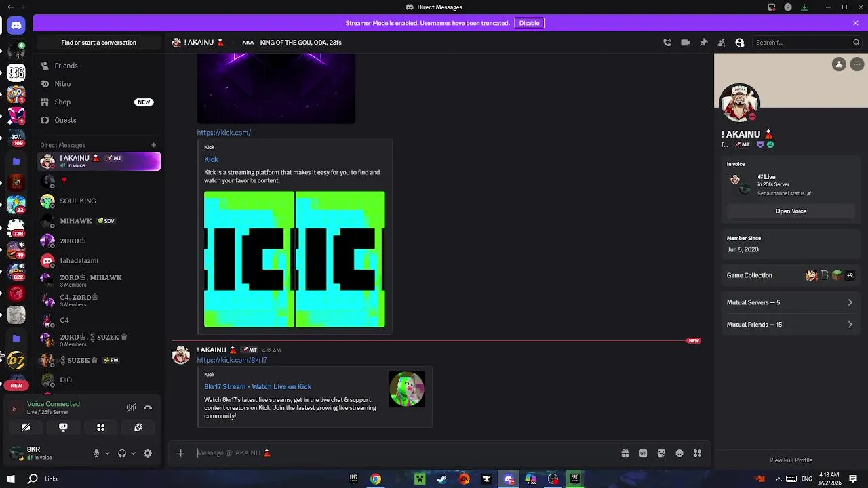Disable Streamer Mode
The image size is (868, 488).
(x=529, y=23)
